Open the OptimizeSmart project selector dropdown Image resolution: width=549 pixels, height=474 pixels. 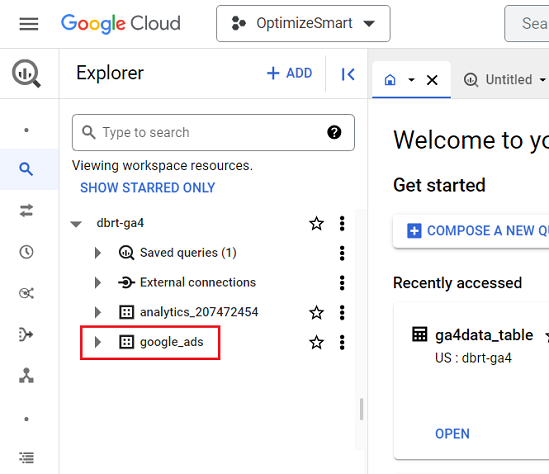pyautogui.click(x=303, y=23)
